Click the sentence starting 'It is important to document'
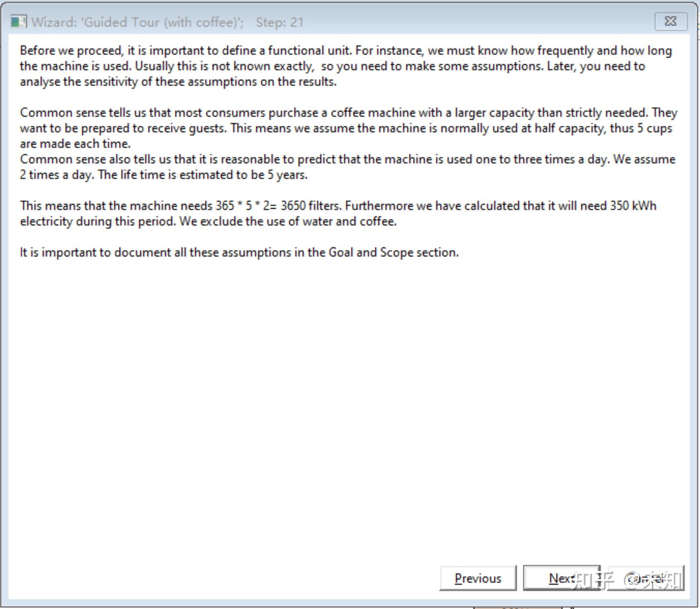The width and height of the screenshot is (700, 609). (x=239, y=253)
